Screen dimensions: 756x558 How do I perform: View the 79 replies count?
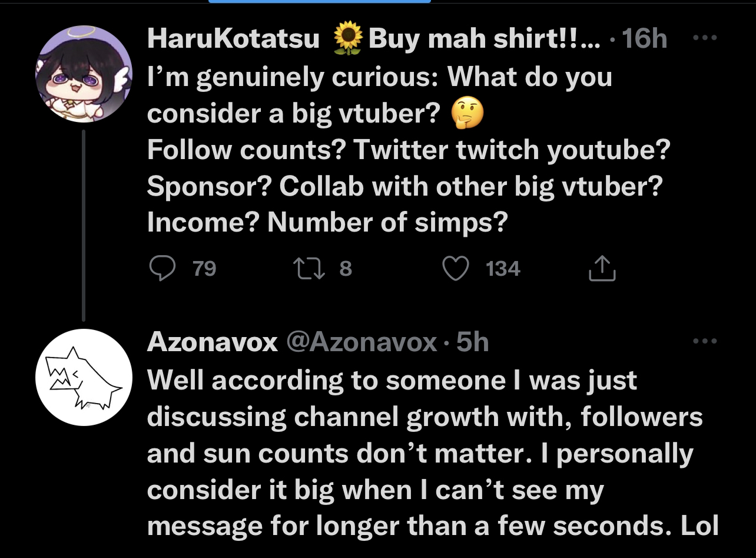coord(204,269)
